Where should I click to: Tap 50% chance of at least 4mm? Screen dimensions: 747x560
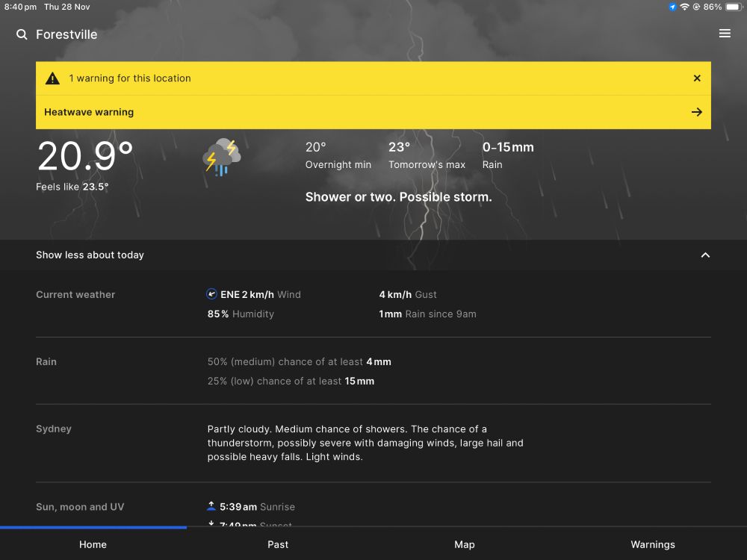point(300,362)
